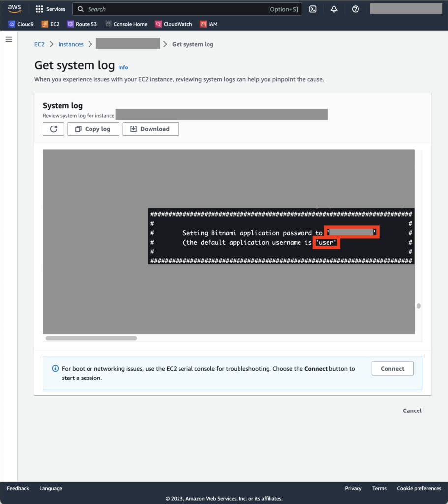The height and width of the screenshot is (504, 448).
Task: Click the blue info circle icon in the serial console notice
Action: click(x=55, y=368)
